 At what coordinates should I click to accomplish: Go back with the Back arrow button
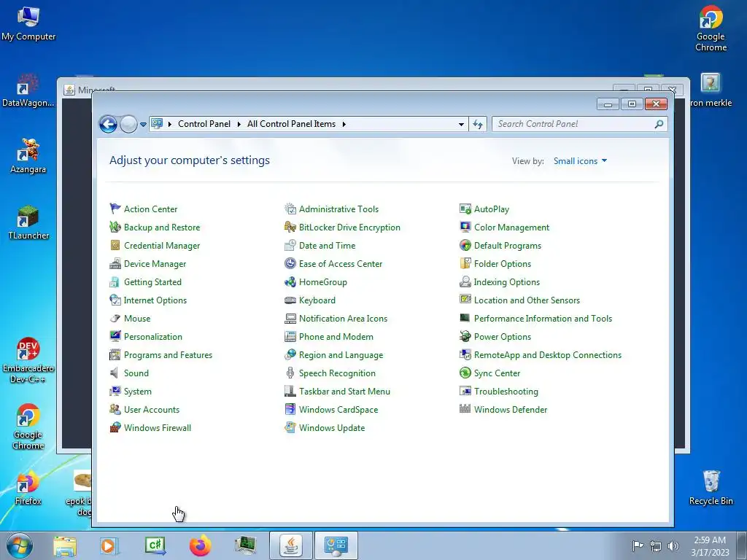(108, 124)
